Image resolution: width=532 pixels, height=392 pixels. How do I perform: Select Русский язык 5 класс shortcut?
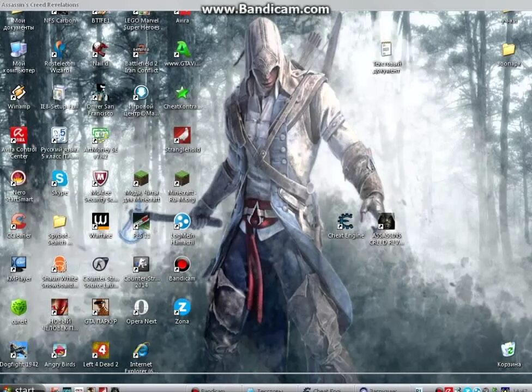pos(60,136)
